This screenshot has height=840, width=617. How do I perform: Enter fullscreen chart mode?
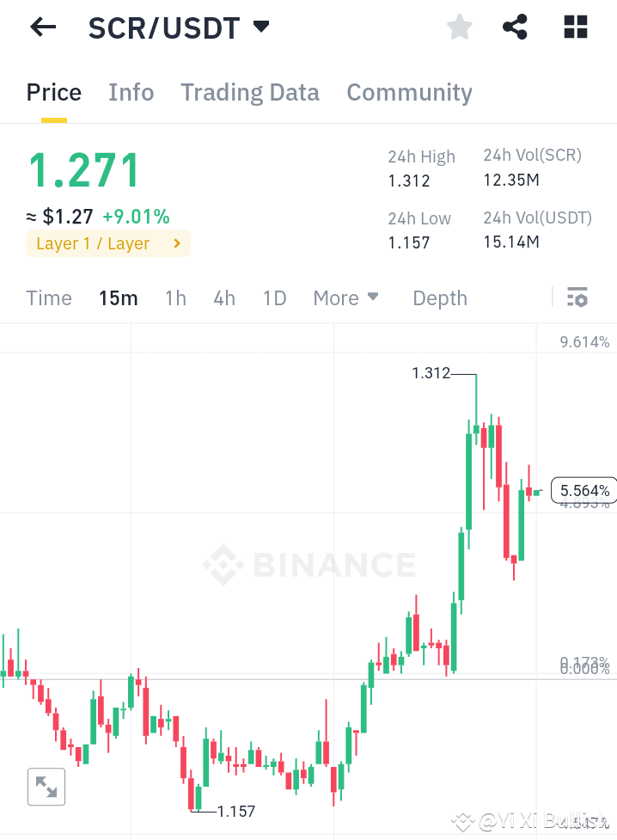tap(46, 786)
